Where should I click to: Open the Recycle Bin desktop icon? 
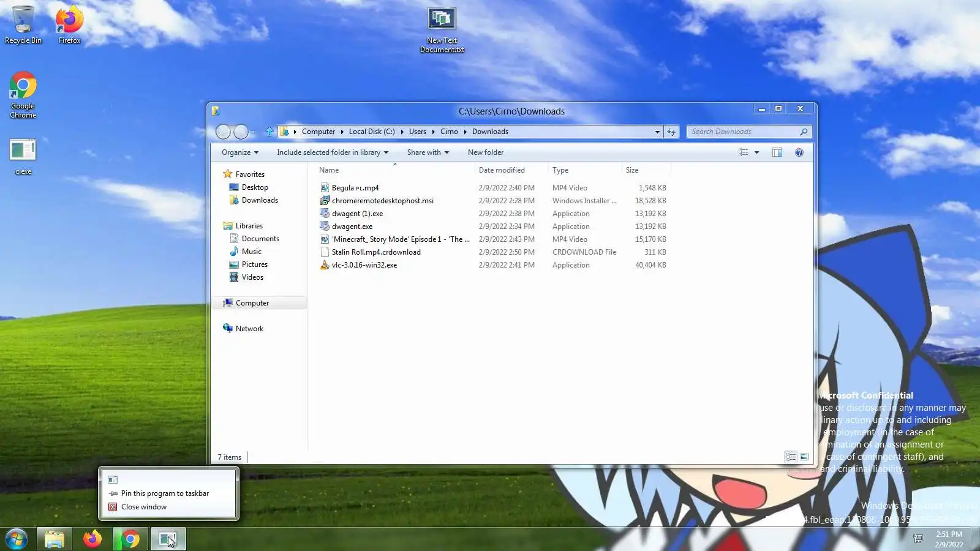(x=23, y=25)
